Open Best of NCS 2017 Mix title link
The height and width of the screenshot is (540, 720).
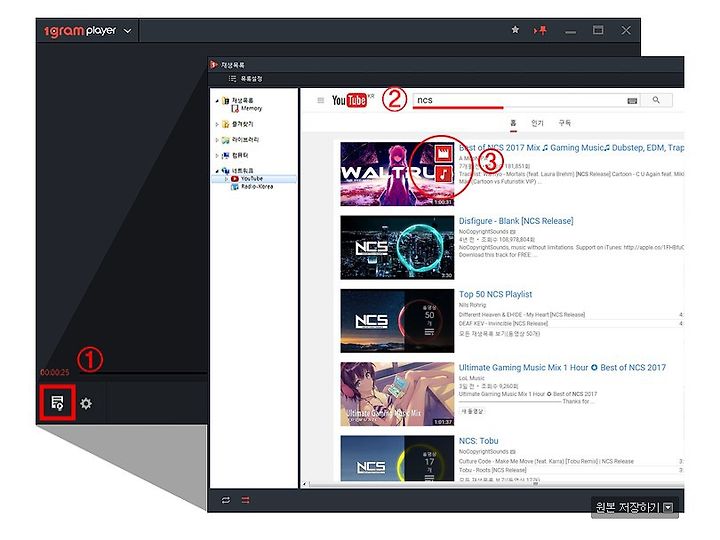click(x=571, y=148)
